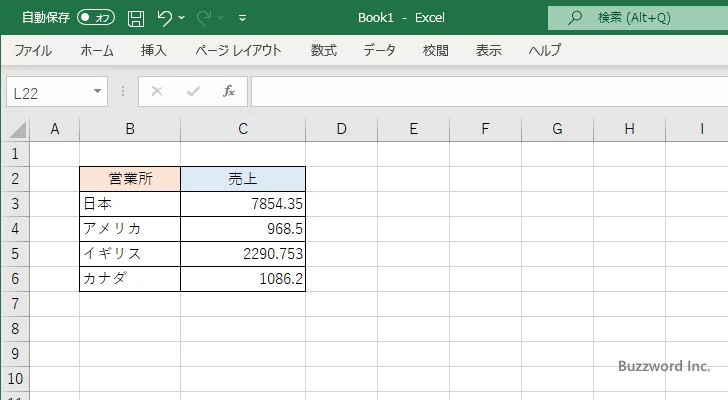The image size is (728, 400).
Task: Click the Redo arrow icon
Action: pos(203,18)
